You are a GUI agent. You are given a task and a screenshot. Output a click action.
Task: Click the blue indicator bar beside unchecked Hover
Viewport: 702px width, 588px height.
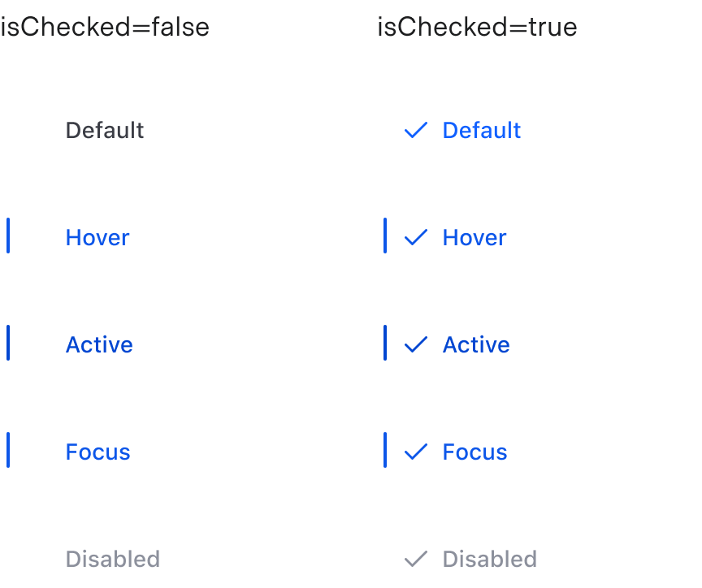(8, 236)
